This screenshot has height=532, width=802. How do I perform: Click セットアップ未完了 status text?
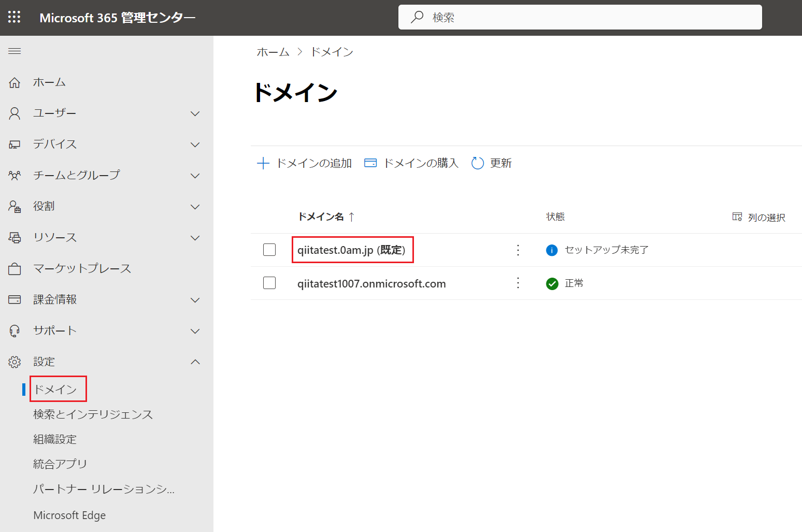(607, 250)
